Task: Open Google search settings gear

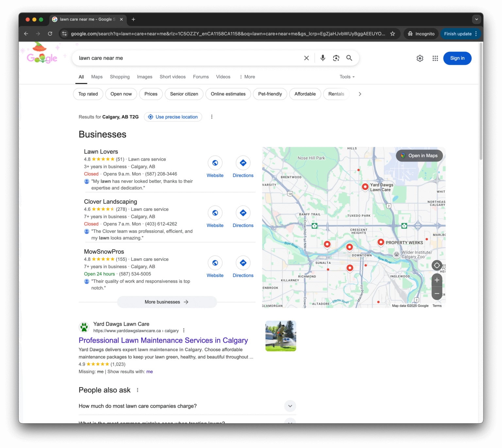Action: click(420, 58)
